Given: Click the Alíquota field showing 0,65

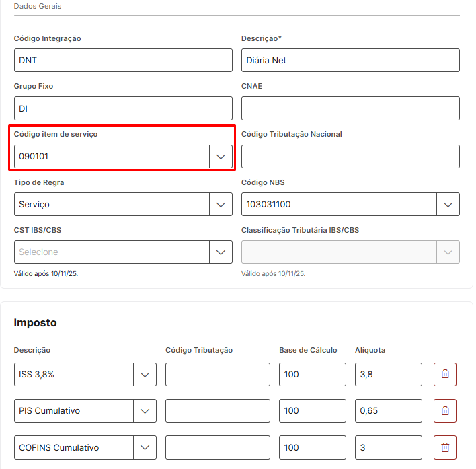Looking at the screenshot, I should (388, 411).
